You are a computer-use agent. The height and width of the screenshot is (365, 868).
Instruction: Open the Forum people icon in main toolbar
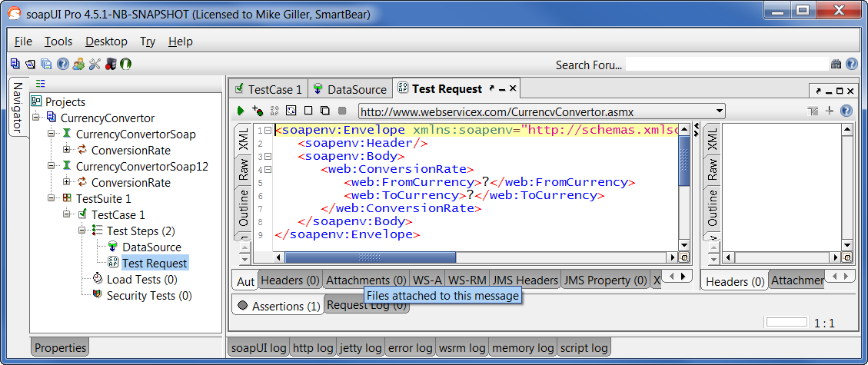point(78,64)
